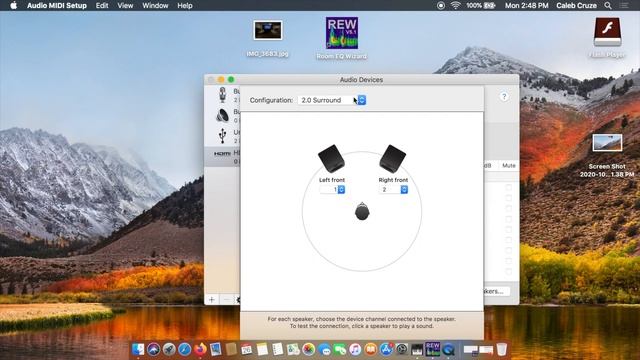The width and height of the screenshot is (640, 360).
Task: Open App Store from the Dock
Action: pyautogui.click(x=386, y=349)
